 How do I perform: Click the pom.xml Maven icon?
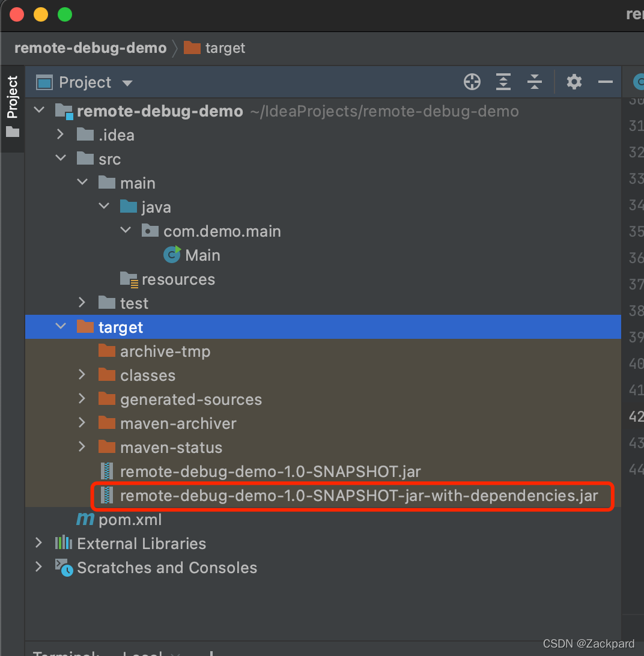85,519
